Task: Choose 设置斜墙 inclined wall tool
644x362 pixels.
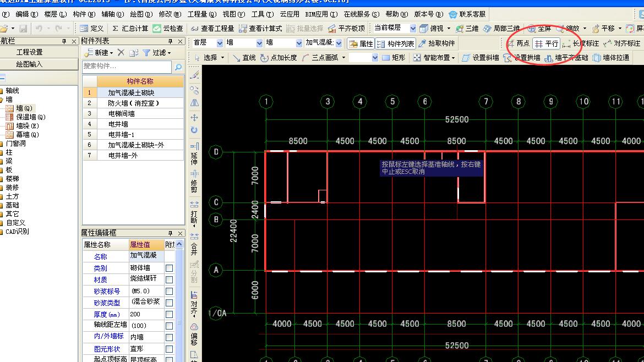Action: click(x=481, y=58)
